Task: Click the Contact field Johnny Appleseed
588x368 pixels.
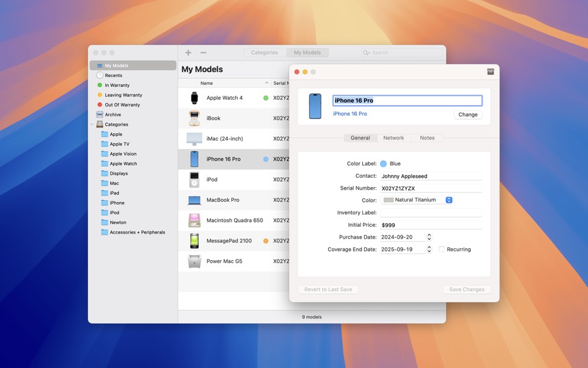Action: point(431,176)
